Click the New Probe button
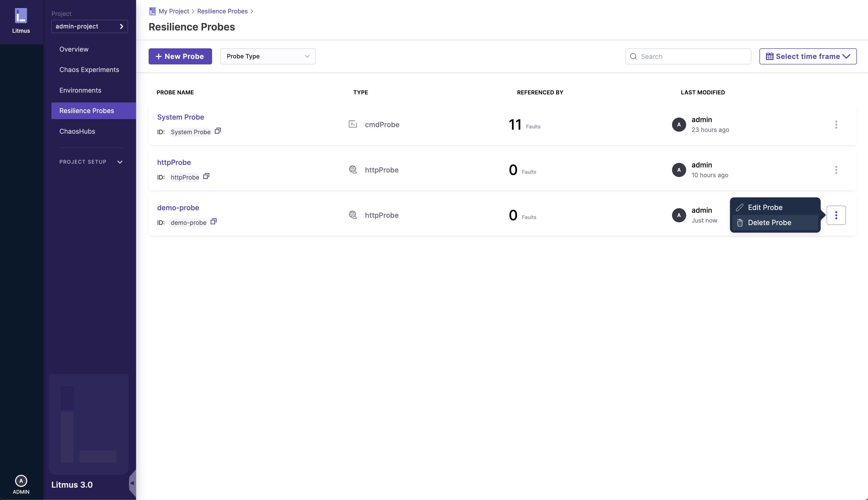This screenshot has height=500, width=868. tap(180, 56)
